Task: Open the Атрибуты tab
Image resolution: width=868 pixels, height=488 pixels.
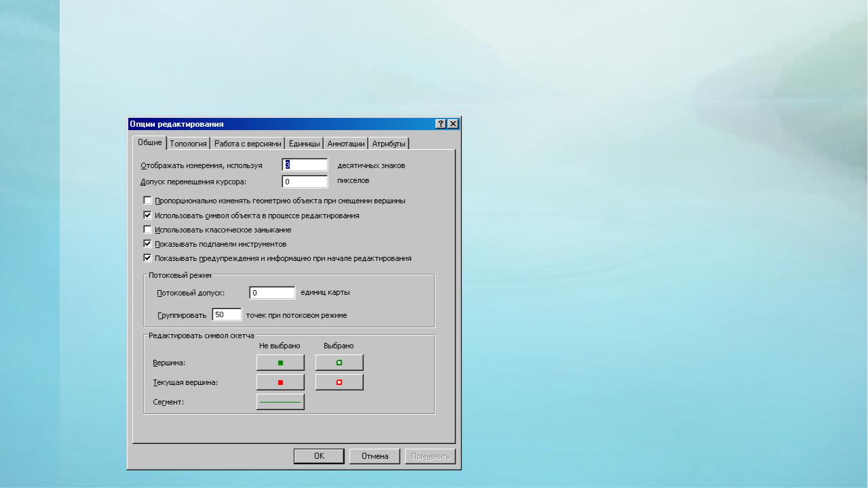Action: click(389, 144)
